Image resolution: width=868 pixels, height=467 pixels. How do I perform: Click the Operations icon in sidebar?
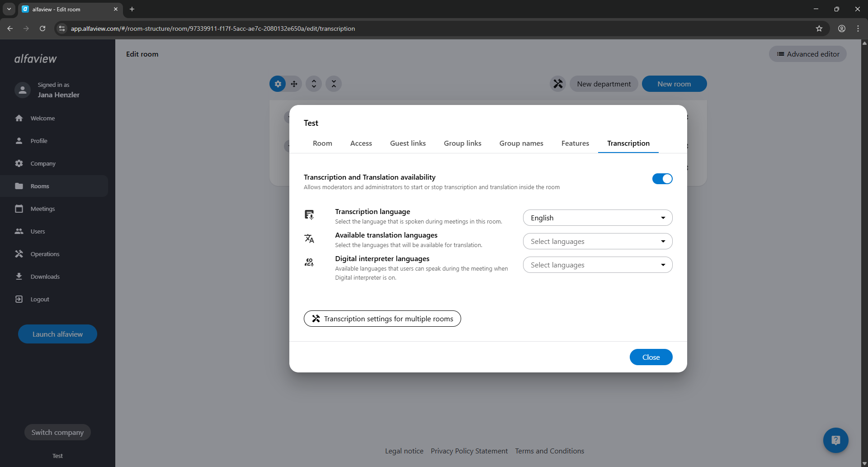click(x=19, y=254)
